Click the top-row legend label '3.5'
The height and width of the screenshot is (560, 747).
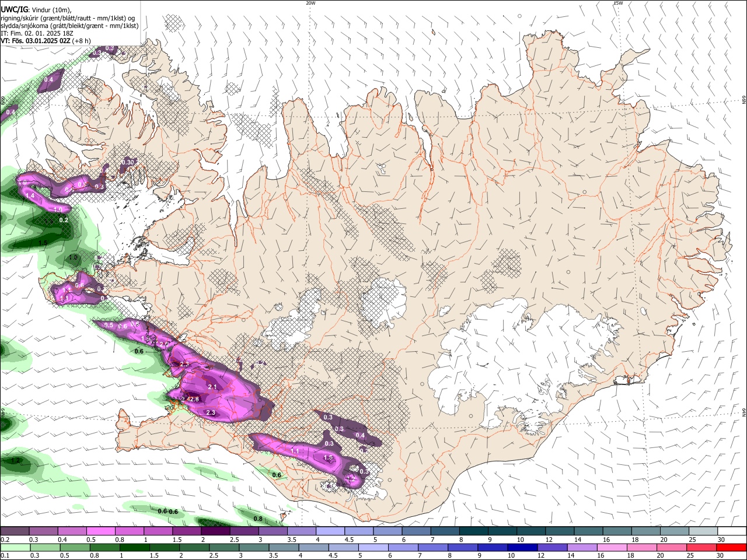pyautogui.click(x=291, y=540)
